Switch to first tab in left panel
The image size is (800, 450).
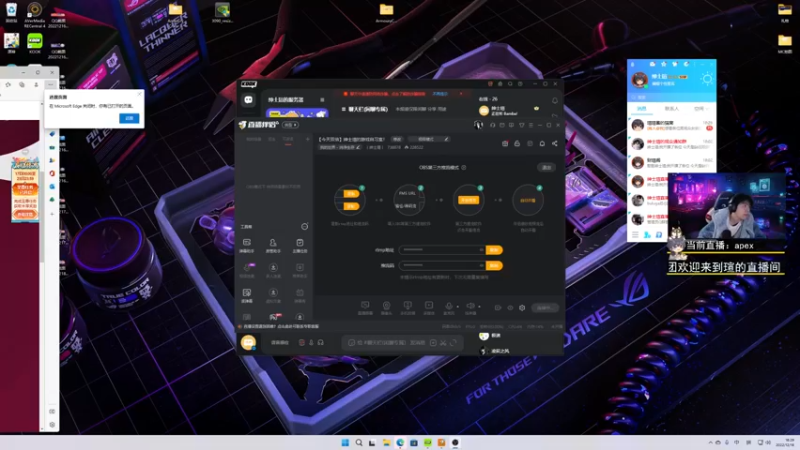[x=254, y=139]
